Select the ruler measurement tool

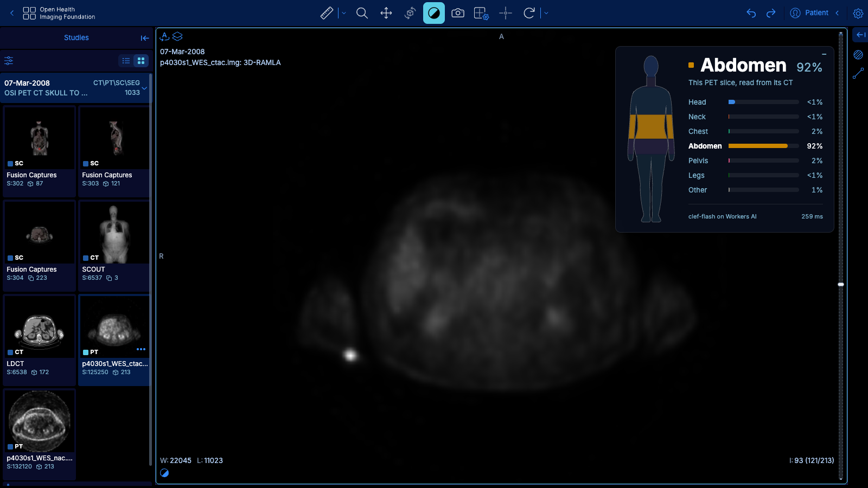click(x=327, y=13)
